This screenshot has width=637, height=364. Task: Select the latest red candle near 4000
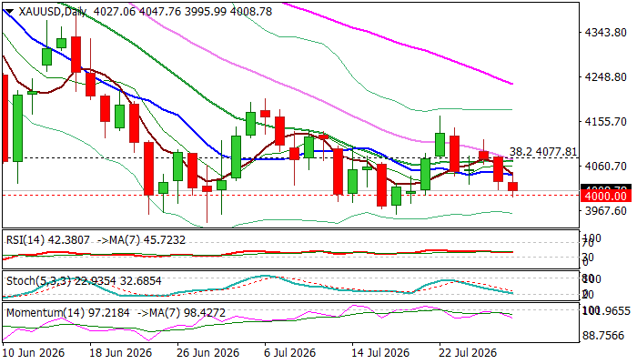[x=513, y=187]
